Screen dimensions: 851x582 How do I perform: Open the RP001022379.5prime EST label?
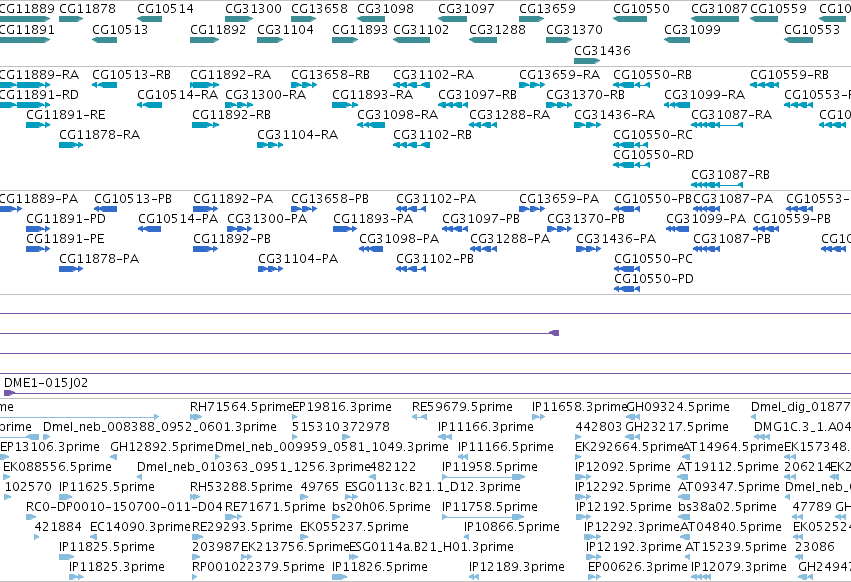[x=258, y=567]
